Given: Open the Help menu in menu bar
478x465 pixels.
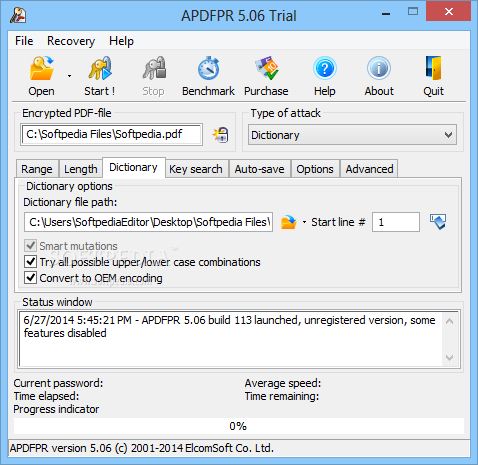Looking at the screenshot, I should (121, 41).
